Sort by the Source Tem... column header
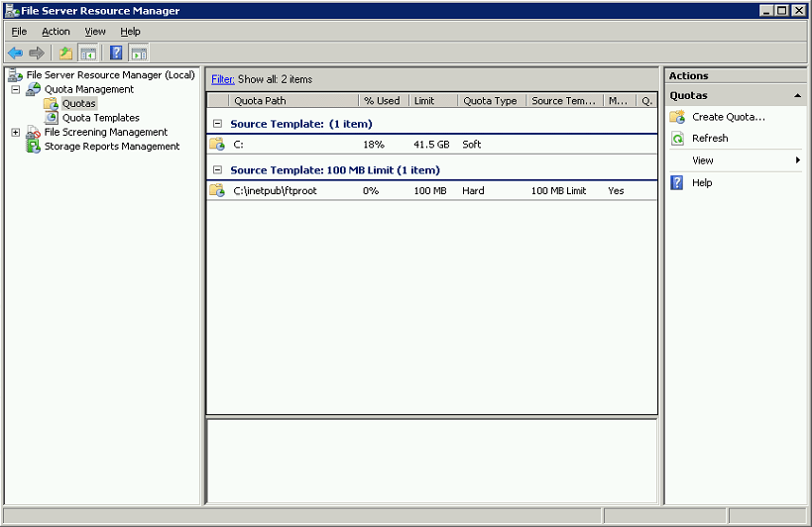Image resolution: width=812 pixels, height=527 pixels. [565, 101]
